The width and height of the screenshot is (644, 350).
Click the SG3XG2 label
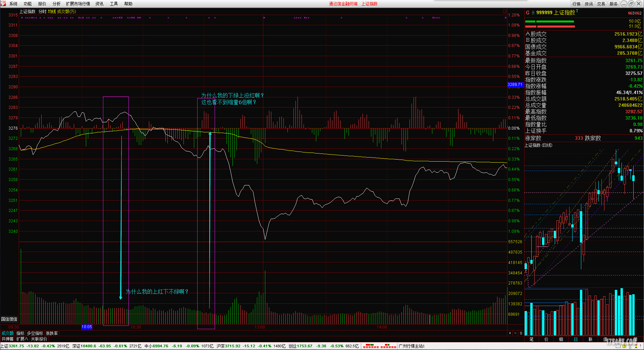click(x=635, y=13)
